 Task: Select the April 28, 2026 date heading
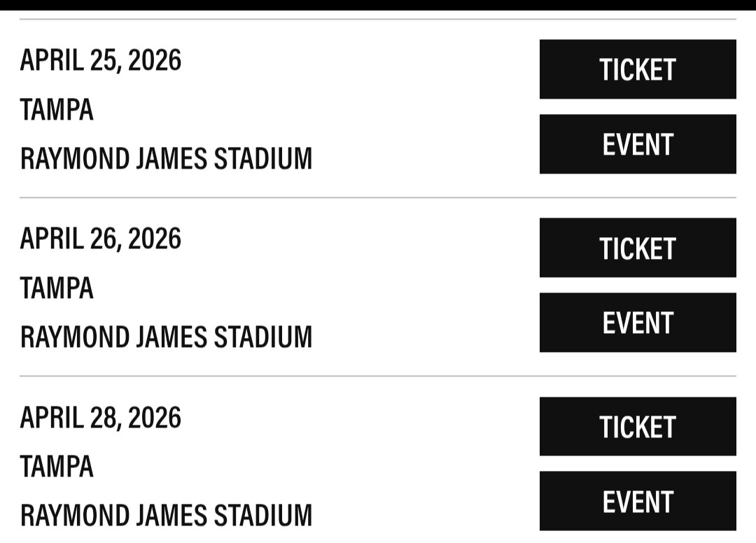100,418
